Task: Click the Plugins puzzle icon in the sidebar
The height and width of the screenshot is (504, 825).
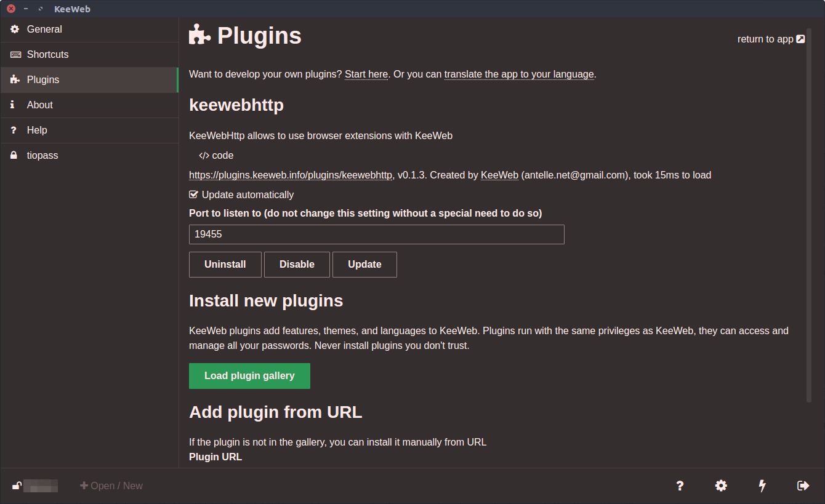Action: tap(15, 79)
